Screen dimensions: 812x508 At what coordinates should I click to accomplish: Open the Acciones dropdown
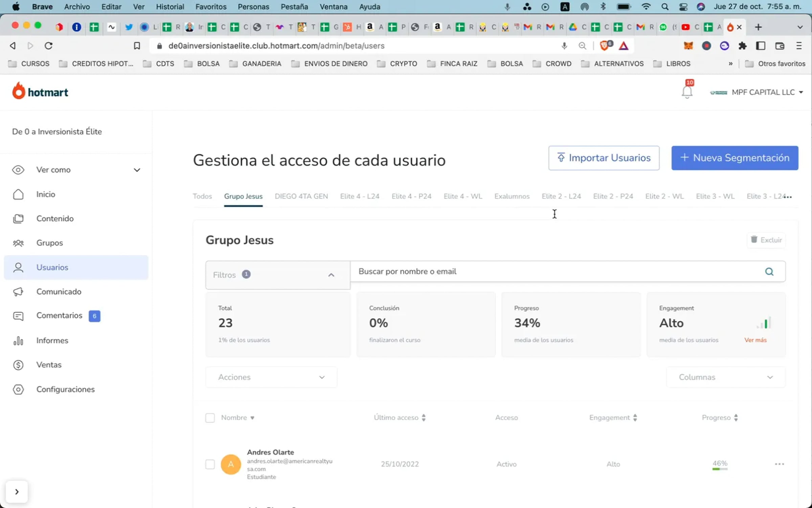tap(271, 377)
